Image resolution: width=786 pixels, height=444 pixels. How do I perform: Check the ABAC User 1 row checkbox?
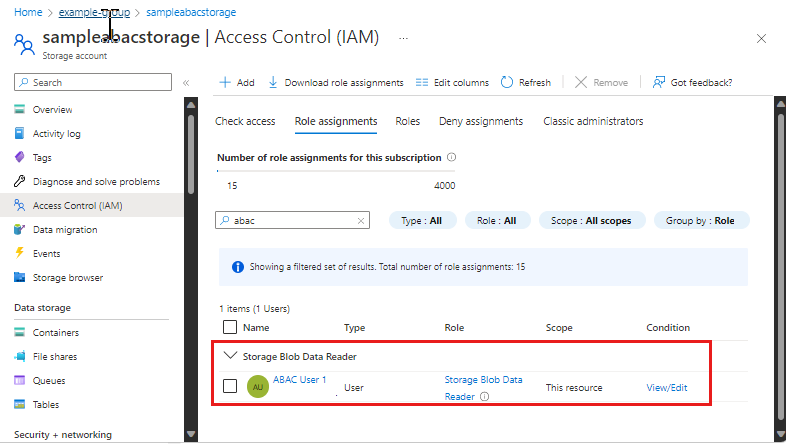[x=230, y=386]
